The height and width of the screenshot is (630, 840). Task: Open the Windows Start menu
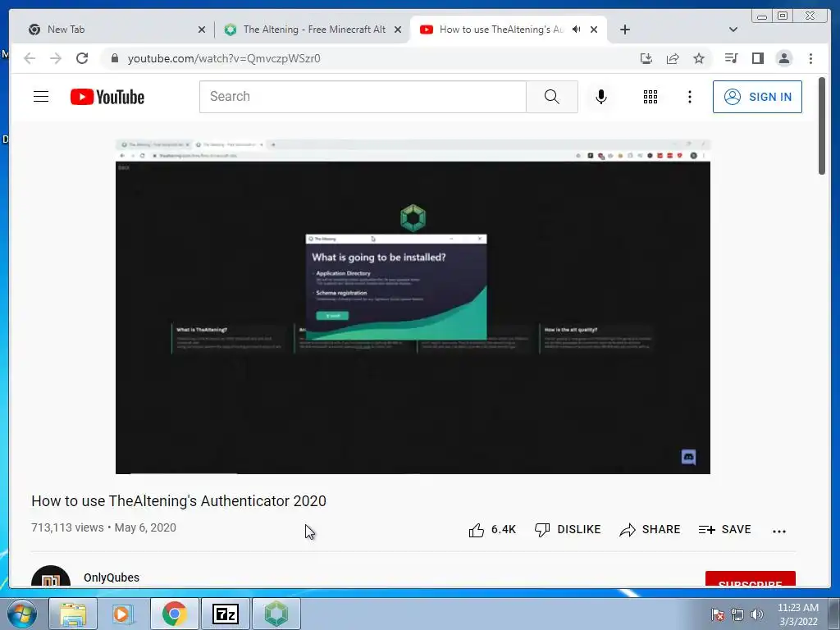[x=22, y=614]
